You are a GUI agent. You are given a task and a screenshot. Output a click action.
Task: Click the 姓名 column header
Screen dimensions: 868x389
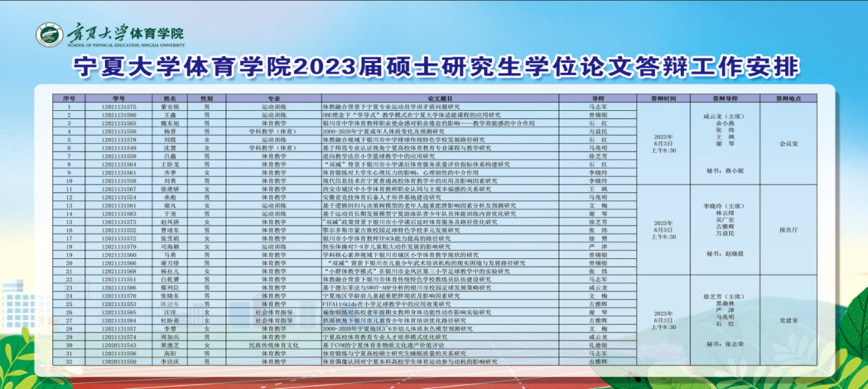click(x=167, y=98)
